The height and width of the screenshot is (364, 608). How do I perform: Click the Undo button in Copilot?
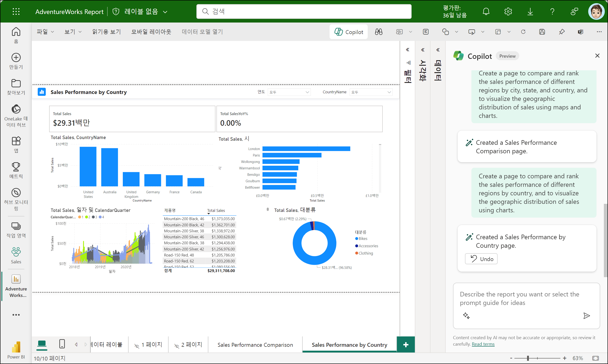[x=481, y=259]
